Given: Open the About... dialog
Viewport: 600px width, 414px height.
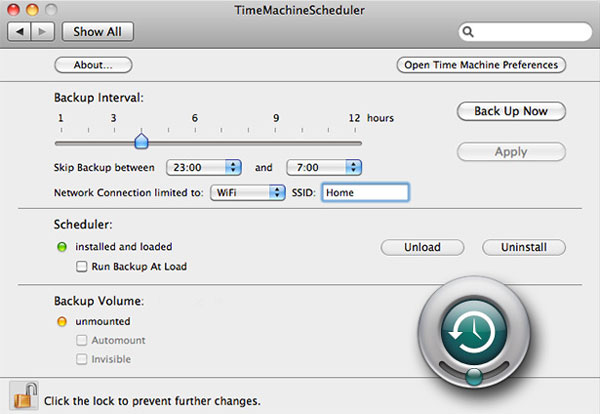Looking at the screenshot, I should (x=93, y=65).
